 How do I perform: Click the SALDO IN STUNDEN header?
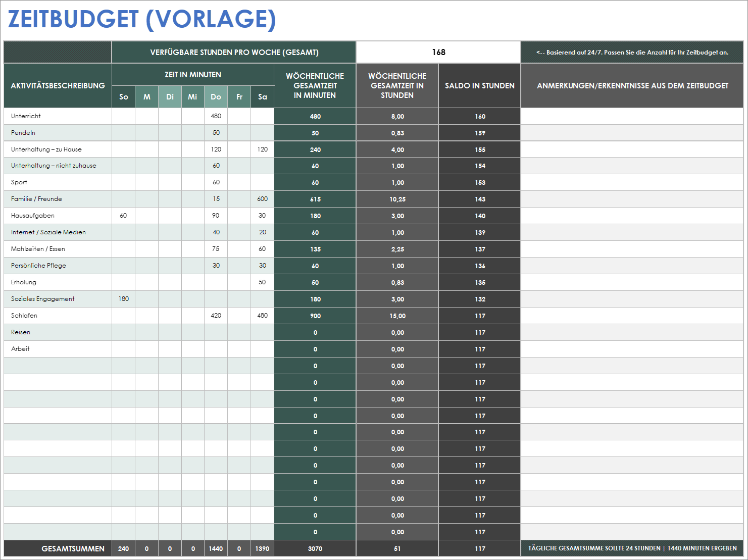pos(480,85)
